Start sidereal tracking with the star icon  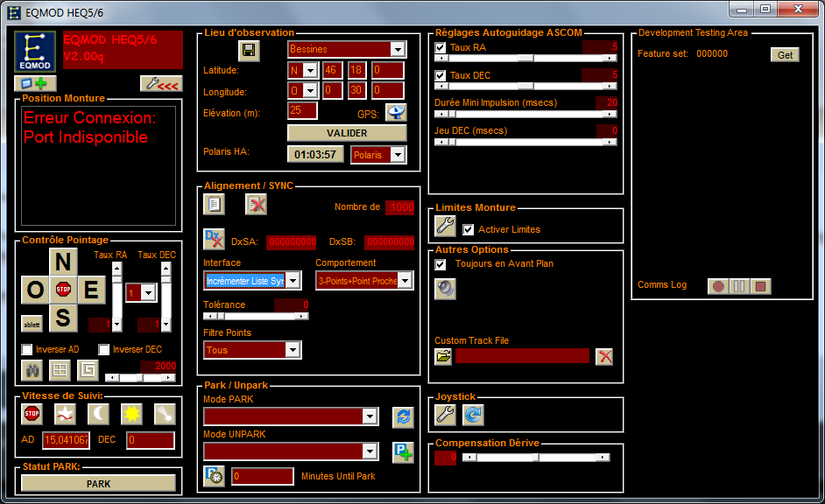[x=65, y=414]
